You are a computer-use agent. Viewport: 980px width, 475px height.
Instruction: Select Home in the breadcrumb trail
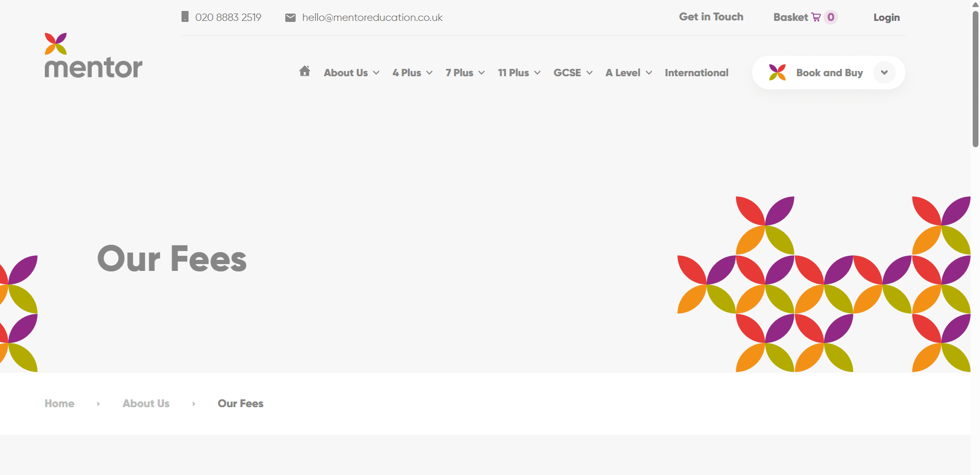click(59, 403)
